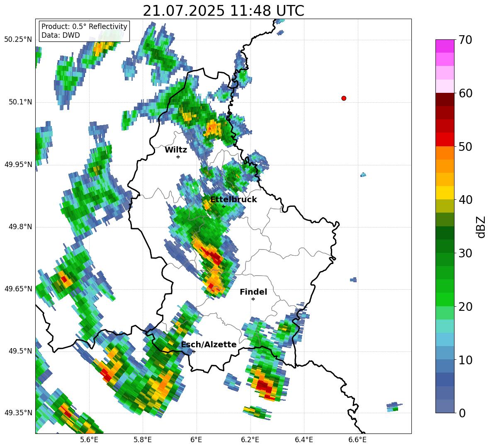Click the 6.2°E longitude label
The height and width of the screenshot is (448, 491).
pyautogui.click(x=250, y=440)
